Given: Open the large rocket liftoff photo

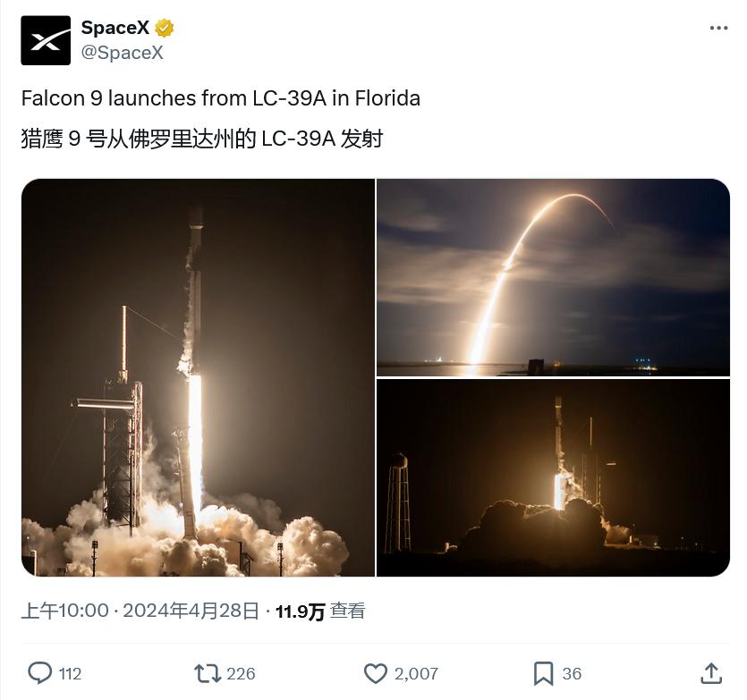Looking at the screenshot, I should (x=199, y=377).
